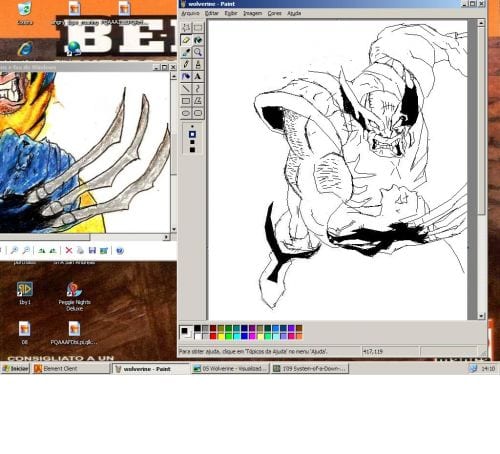Pick the yellow color swatch
Viewport: 500px width, 454px height.
tap(221, 336)
